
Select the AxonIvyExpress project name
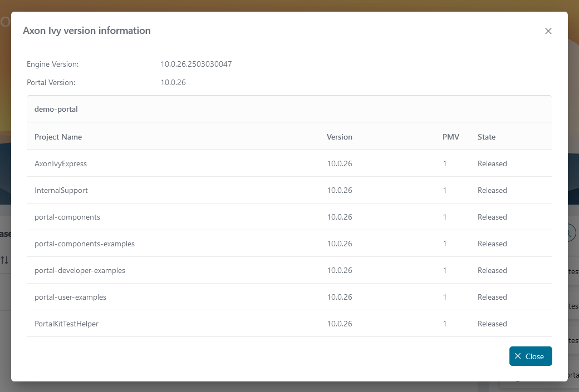pos(61,163)
